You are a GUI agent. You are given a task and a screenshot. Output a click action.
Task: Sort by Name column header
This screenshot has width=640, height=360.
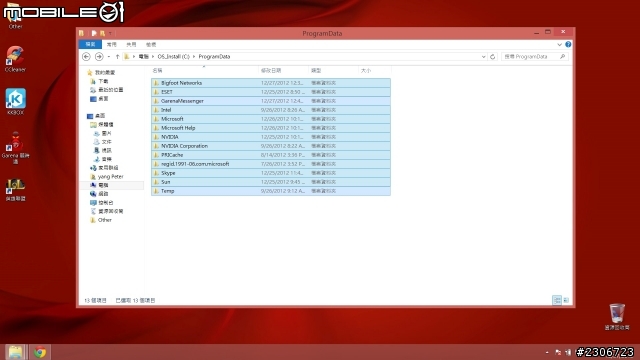pyautogui.click(x=204, y=71)
